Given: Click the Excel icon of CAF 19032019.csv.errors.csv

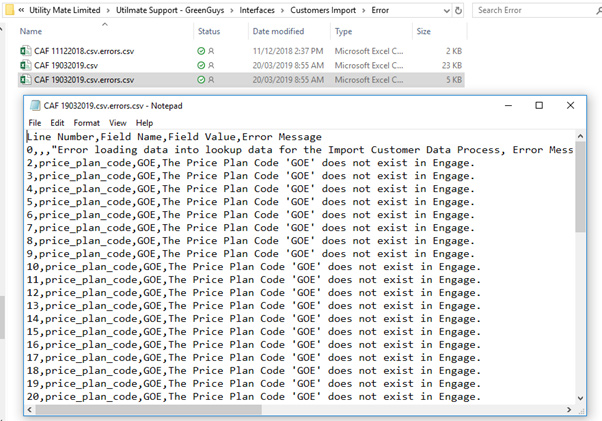Looking at the screenshot, I should coord(25,80).
